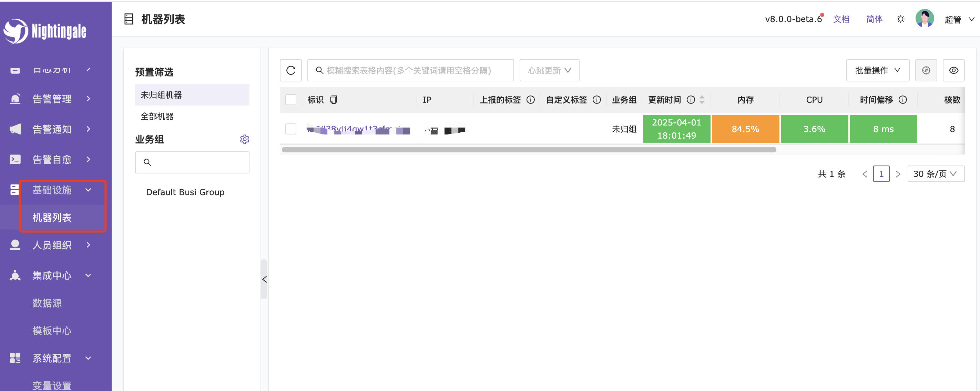
Task: Click the eye column visibility button
Action: coord(953,70)
